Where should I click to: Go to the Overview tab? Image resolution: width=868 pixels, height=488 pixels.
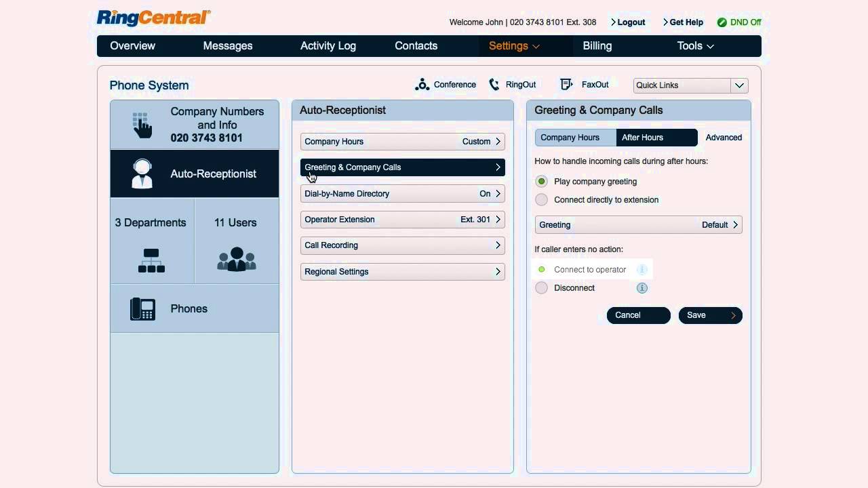click(x=133, y=46)
